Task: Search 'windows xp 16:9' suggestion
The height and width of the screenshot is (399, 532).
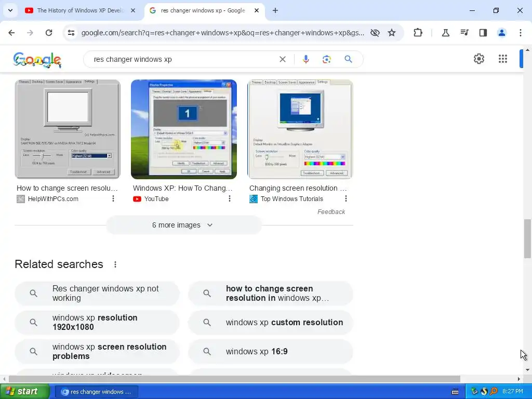Action: pyautogui.click(x=270, y=352)
